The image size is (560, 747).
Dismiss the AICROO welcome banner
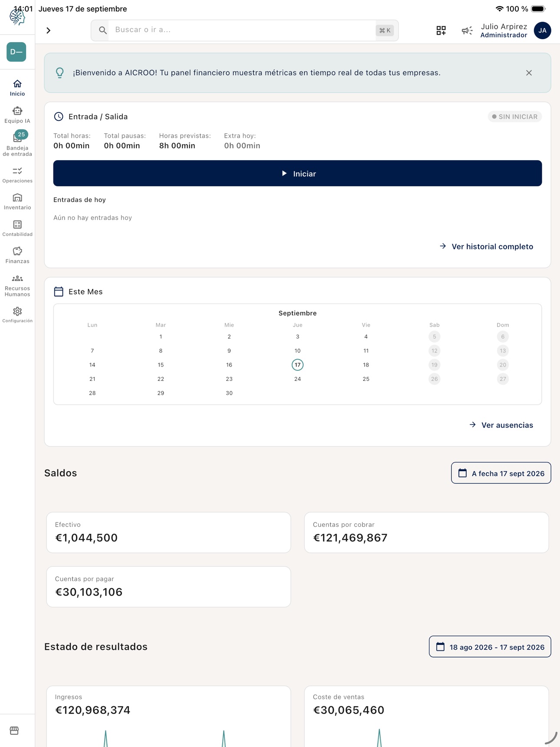pos(529,73)
